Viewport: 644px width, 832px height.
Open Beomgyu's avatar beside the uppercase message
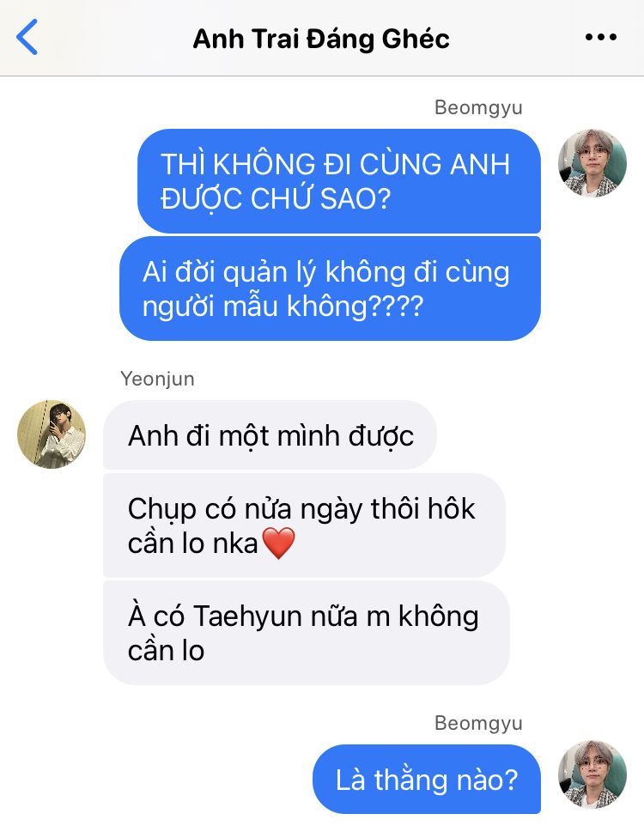[x=592, y=163]
